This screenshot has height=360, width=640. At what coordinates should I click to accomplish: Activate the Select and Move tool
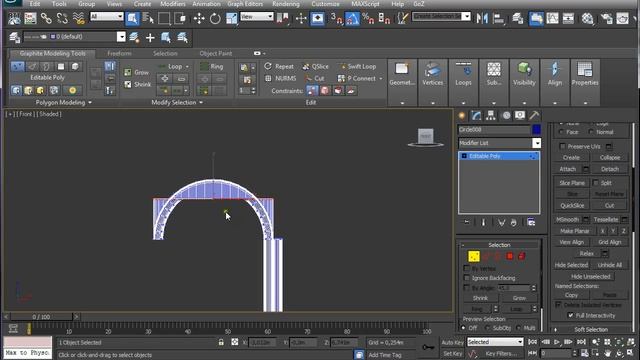(x=199, y=18)
